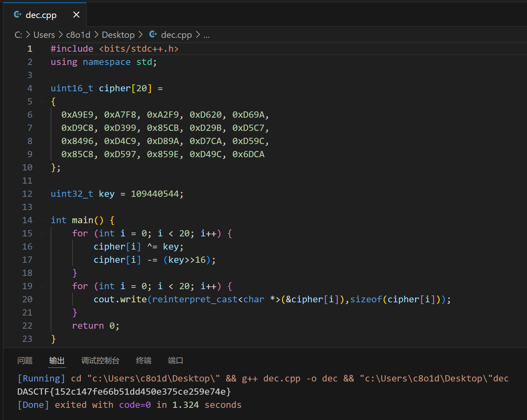Click c8o1d in the breadcrumb path
This screenshot has width=527, height=420.
click(78, 34)
